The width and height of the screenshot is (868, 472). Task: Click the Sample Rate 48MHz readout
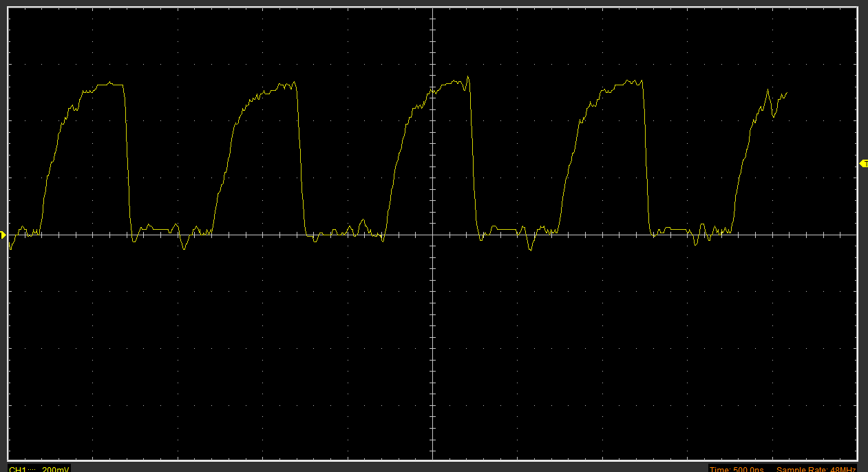coord(816,469)
